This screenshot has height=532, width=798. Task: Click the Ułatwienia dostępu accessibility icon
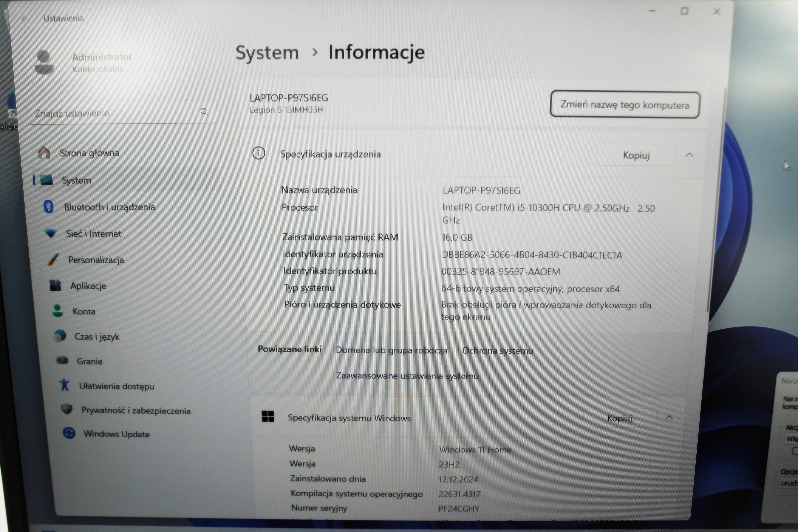64,385
